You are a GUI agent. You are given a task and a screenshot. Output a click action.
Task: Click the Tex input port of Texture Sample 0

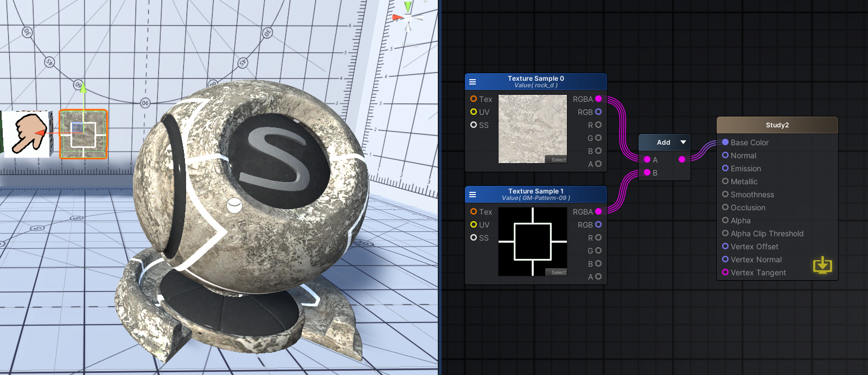pyautogui.click(x=474, y=99)
